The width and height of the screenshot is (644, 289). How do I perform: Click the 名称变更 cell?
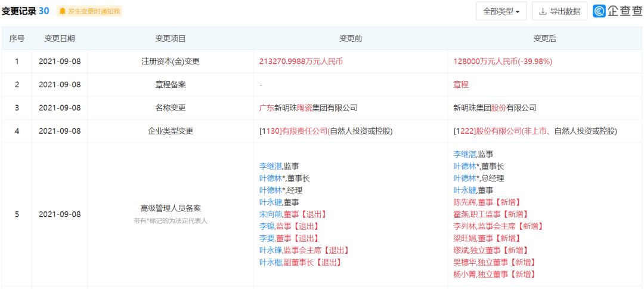(171, 108)
